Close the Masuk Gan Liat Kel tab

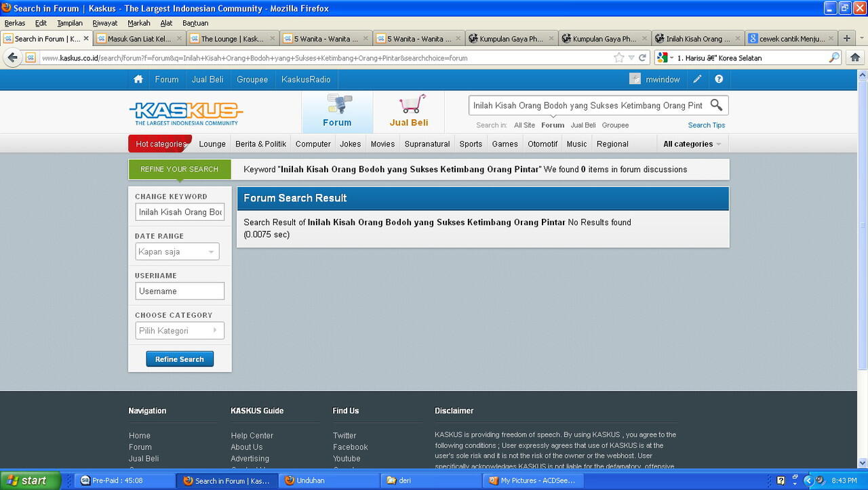pos(180,39)
